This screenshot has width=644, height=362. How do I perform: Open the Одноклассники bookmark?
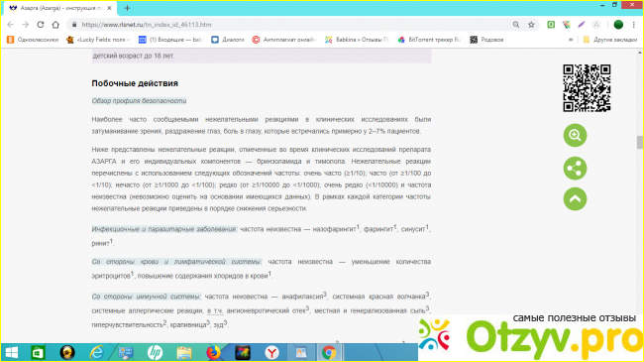point(33,40)
